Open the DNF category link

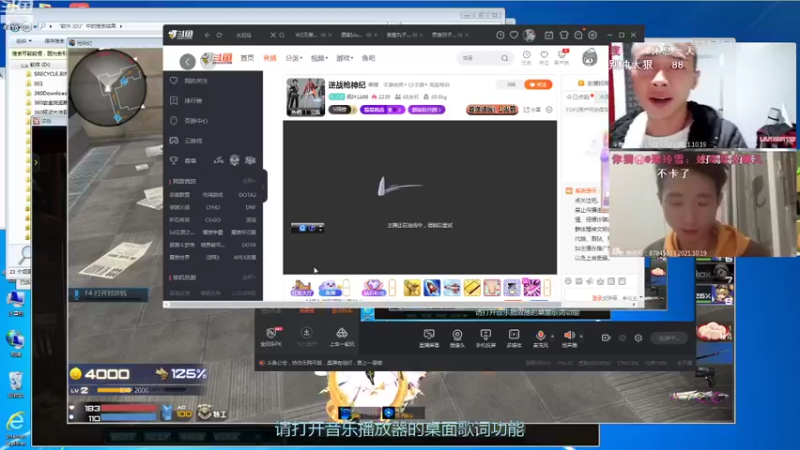[250, 207]
